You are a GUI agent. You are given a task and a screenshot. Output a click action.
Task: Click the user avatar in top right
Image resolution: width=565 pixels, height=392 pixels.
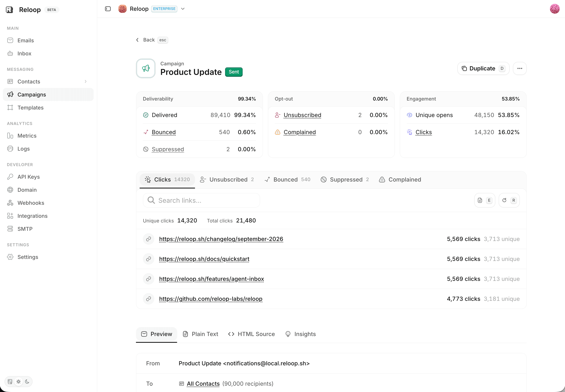pos(554,9)
